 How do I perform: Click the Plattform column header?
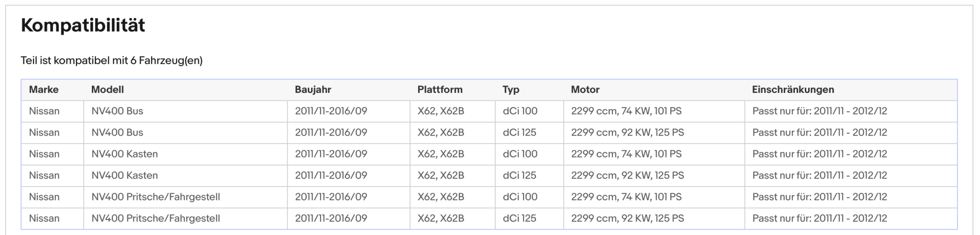click(440, 90)
